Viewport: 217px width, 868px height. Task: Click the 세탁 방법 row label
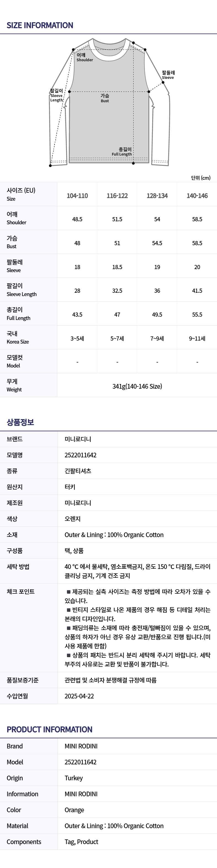(x=18, y=567)
